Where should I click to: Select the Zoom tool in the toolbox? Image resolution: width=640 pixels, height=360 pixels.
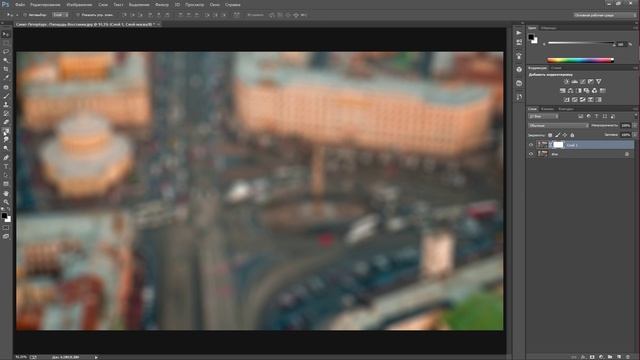tap(6, 202)
